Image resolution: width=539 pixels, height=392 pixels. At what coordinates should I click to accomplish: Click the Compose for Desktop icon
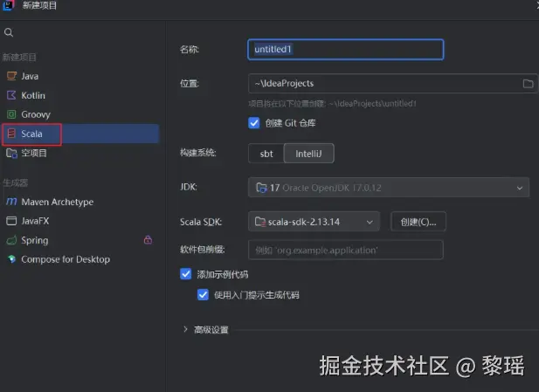pos(11,259)
